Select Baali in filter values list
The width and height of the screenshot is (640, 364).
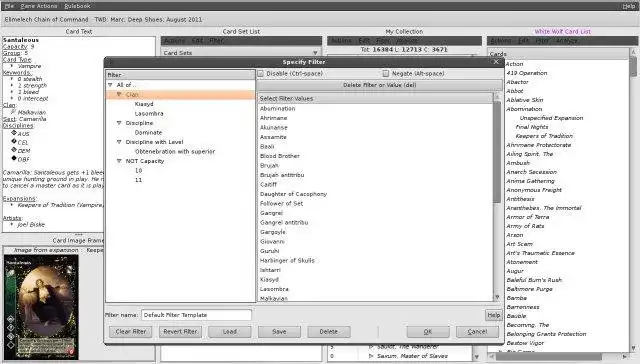coord(267,146)
